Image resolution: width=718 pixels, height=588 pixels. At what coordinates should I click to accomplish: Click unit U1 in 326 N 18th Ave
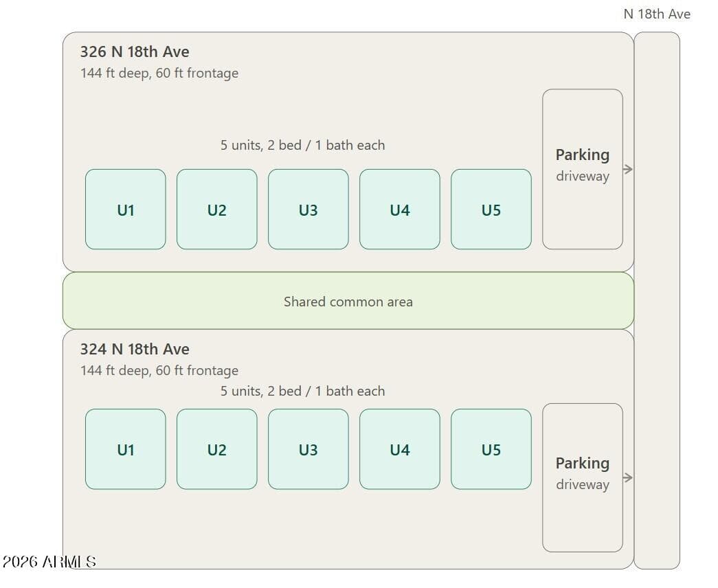126,210
